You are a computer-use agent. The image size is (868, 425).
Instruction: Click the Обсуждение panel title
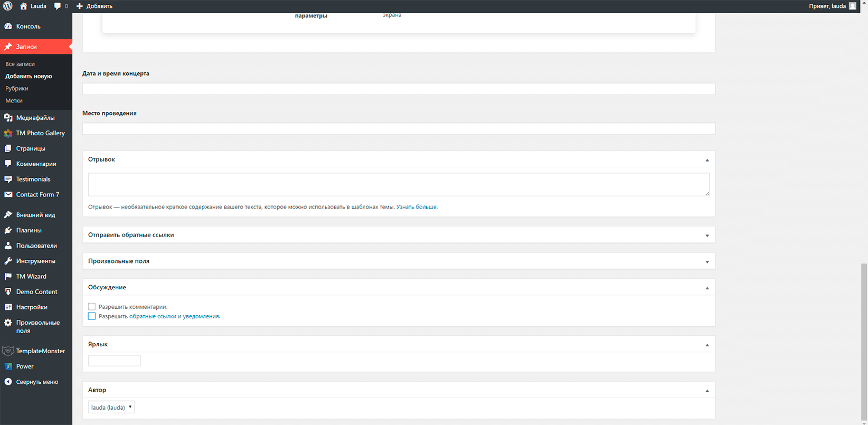point(107,287)
